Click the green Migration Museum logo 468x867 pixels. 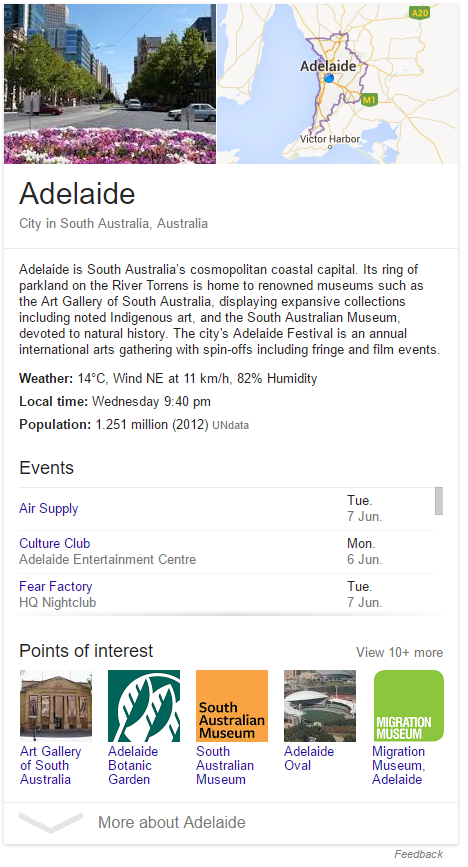click(x=409, y=706)
